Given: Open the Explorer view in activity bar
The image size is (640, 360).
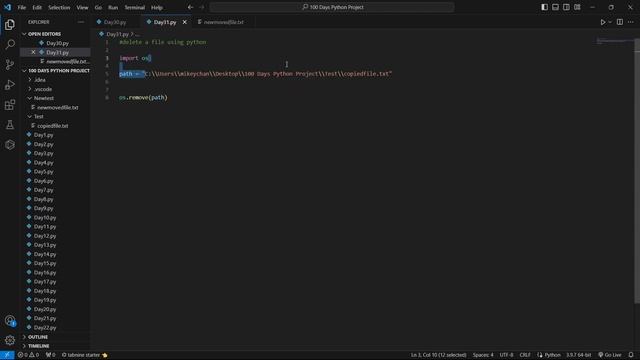Looking at the screenshot, I should pos(10,24).
